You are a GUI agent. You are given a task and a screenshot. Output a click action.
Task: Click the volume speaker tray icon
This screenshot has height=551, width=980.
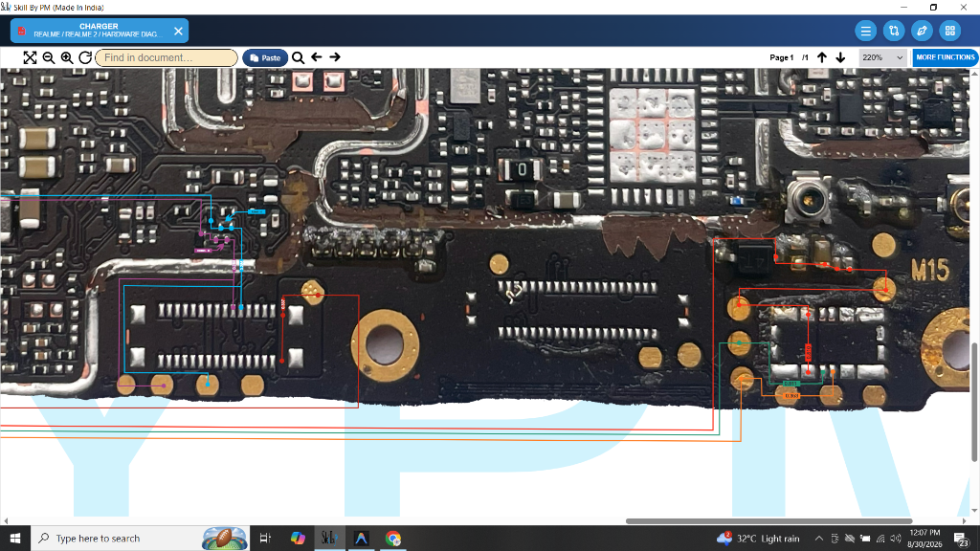(x=895, y=538)
